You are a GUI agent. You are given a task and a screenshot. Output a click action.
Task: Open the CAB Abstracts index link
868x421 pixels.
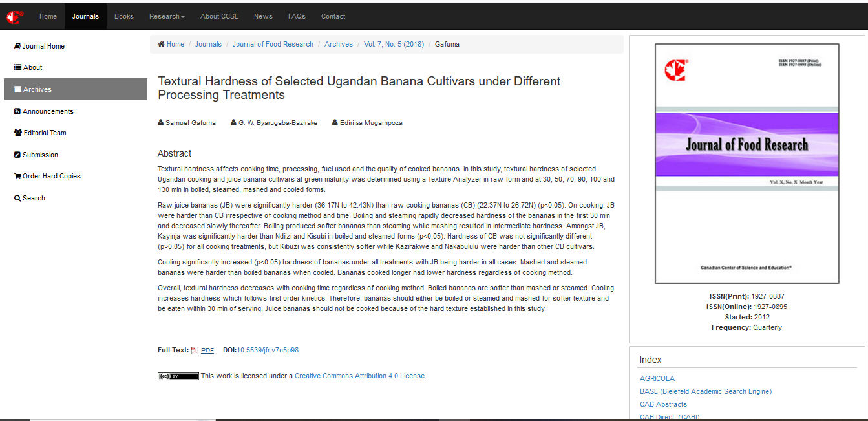[x=663, y=404]
